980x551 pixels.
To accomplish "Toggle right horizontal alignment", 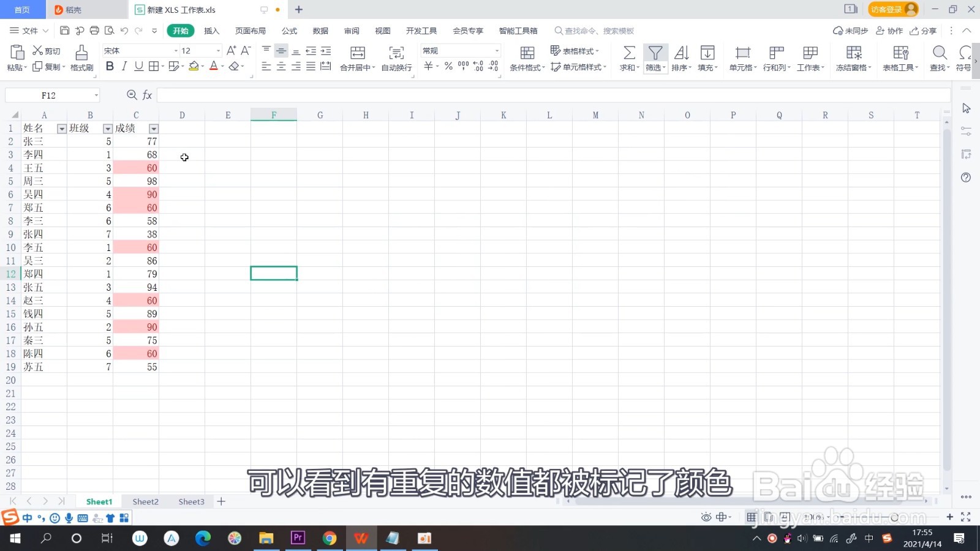I will [x=296, y=66].
